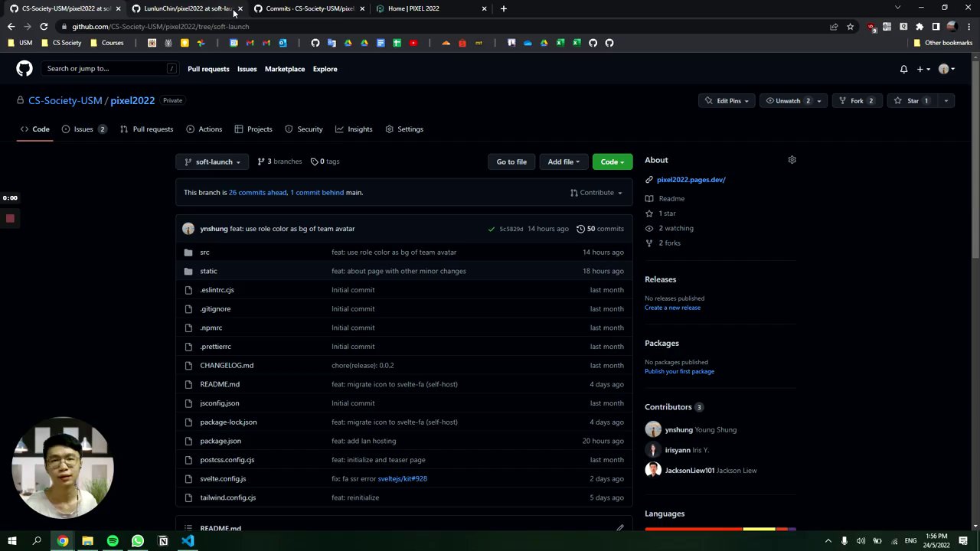Open the GitHub home logo
Image resolution: width=980 pixels, height=551 pixels.
(24, 69)
